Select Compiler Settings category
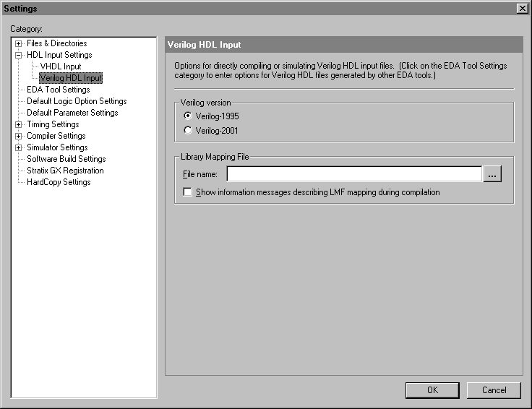Image resolution: width=532 pixels, height=409 pixels. (x=56, y=136)
